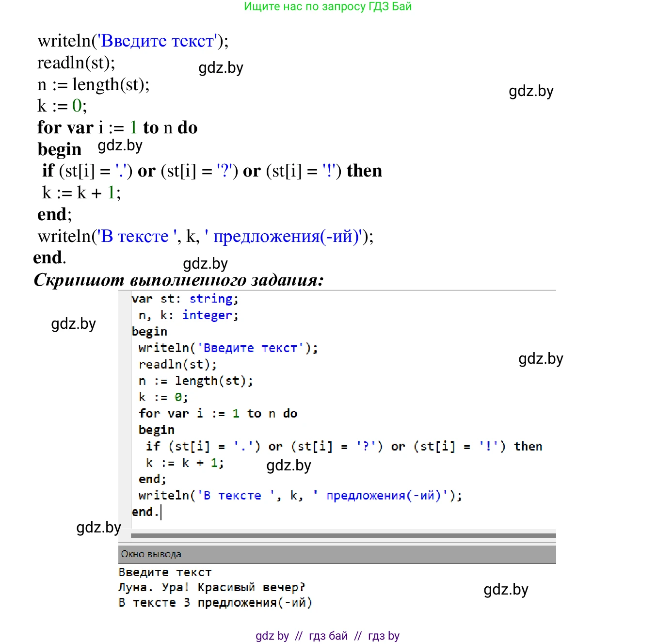Place cursor after "end." in the code editor
The height and width of the screenshot is (644, 657).
coord(160,512)
